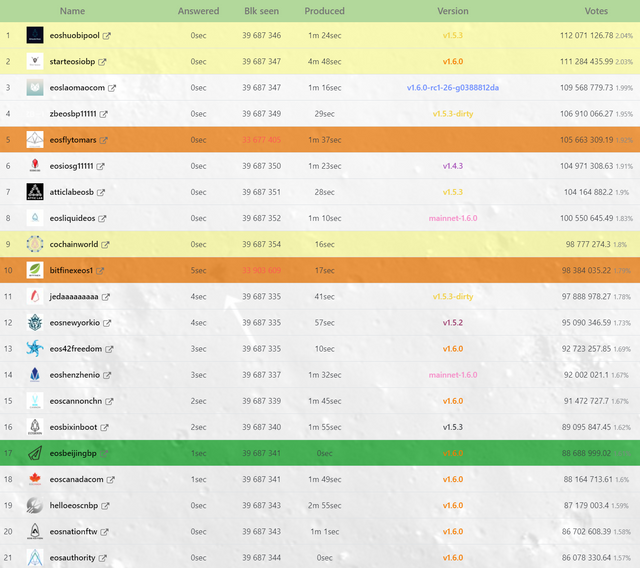Open external link icon for eoscanadacom
The width and height of the screenshot is (640, 568).
click(111, 480)
